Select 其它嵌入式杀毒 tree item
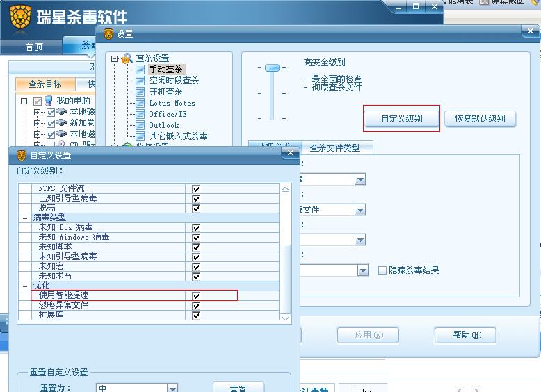 [178, 136]
